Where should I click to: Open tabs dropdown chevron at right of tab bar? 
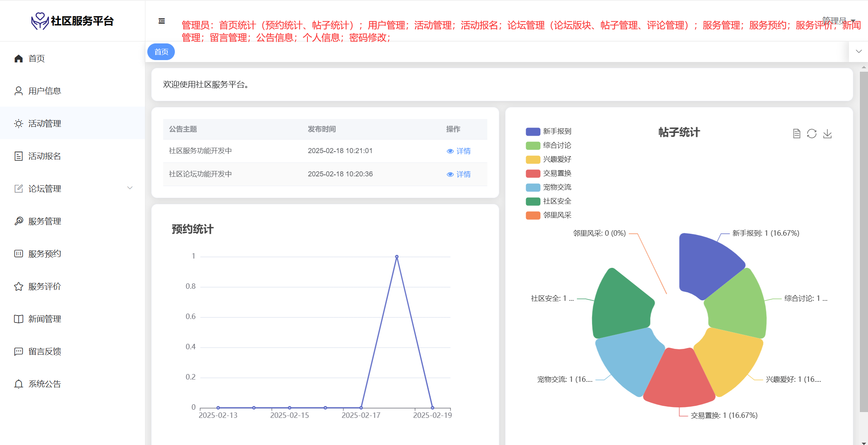click(x=859, y=52)
